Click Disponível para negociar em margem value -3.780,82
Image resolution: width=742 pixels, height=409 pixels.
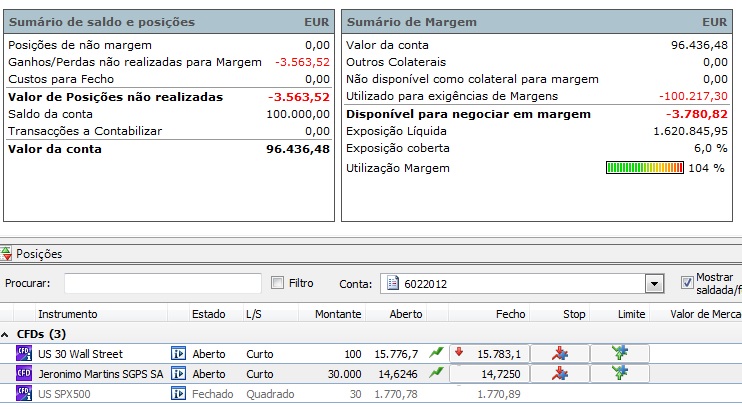(x=697, y=114)
